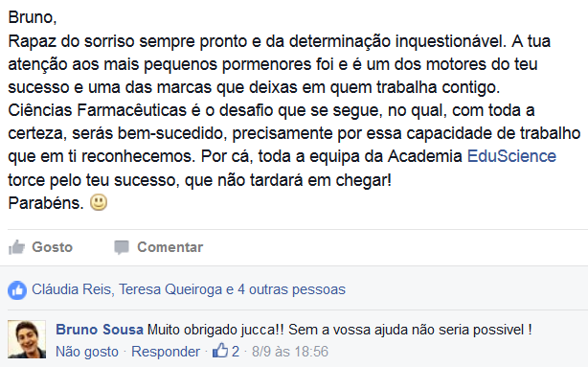Click the Comentar speech bubble icon
588x367 pixels.
tap(122, 247)
